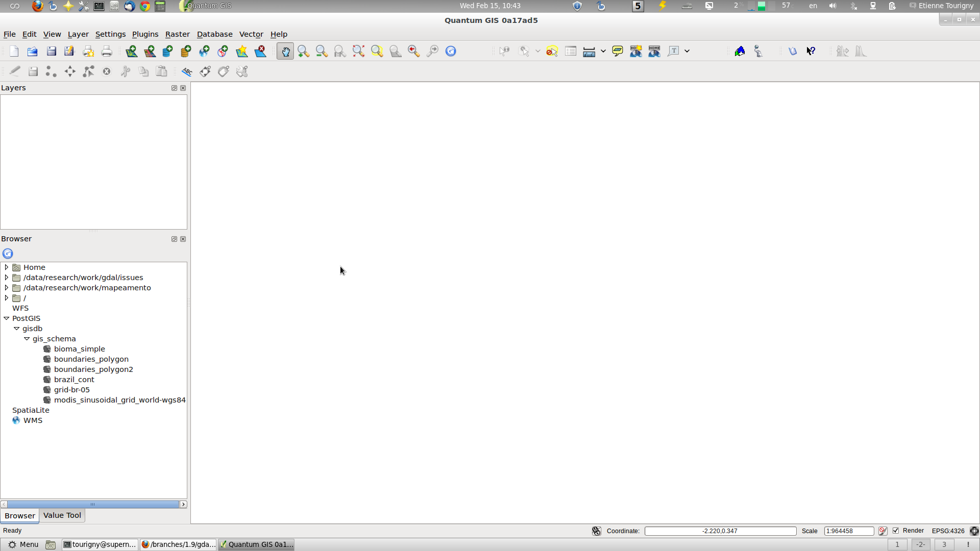Expand the Home tree node

pos(6,267)
